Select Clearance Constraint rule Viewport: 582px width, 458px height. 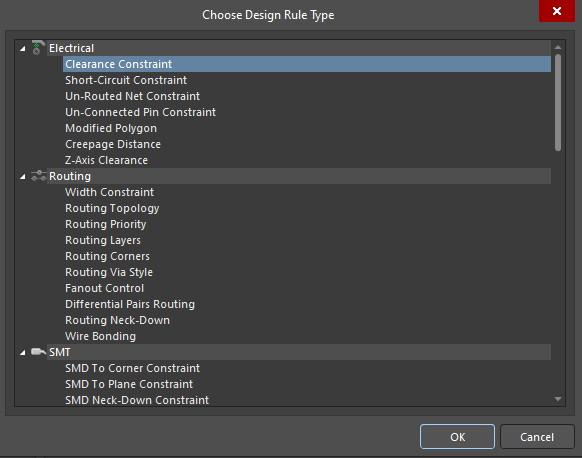pyautogui.click(x=307, y=64)
